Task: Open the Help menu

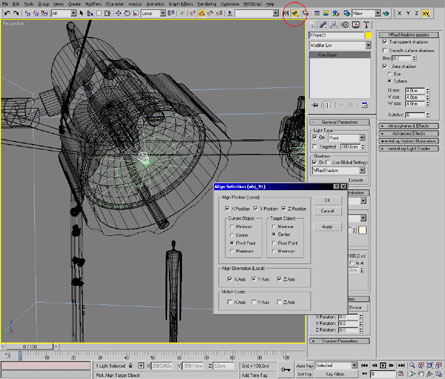Action: point(270,4)
